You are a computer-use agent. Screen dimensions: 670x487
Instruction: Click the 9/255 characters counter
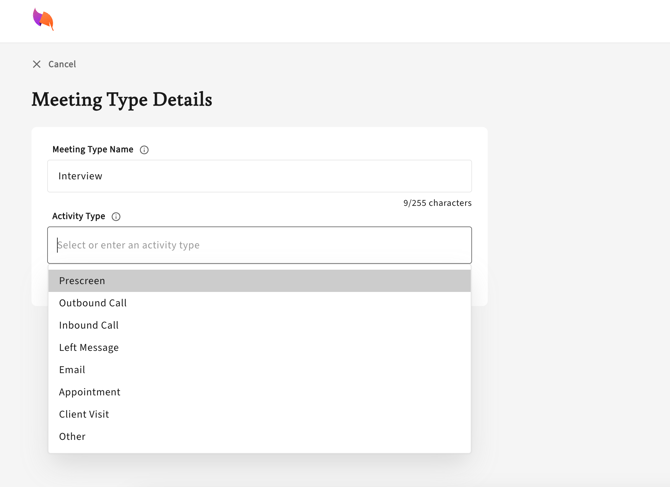point(437,203)
